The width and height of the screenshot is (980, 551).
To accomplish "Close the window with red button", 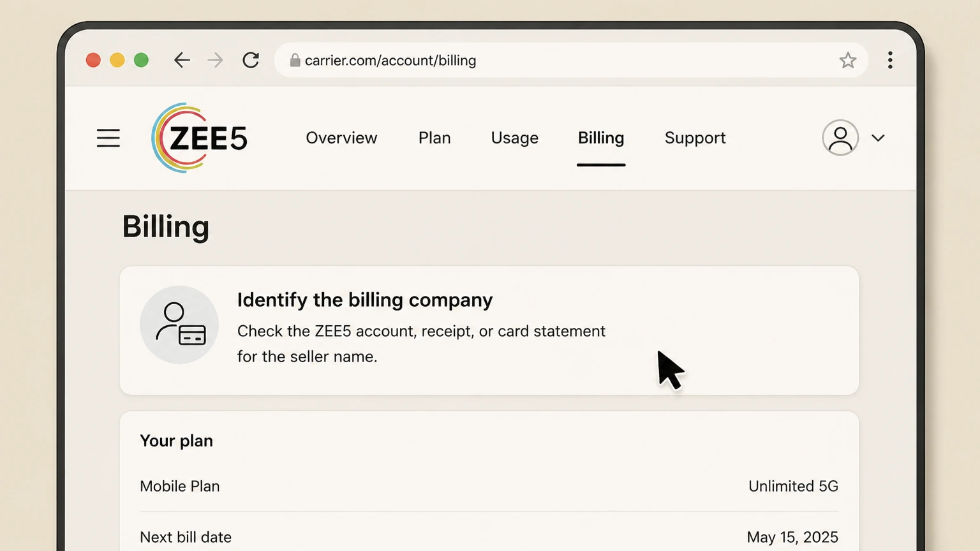I will point(93,60).
